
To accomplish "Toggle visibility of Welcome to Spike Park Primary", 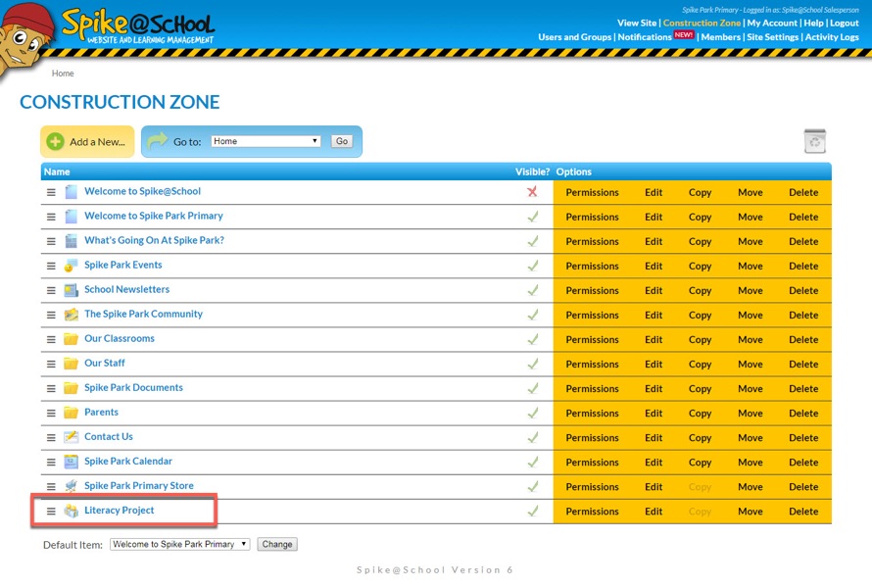I will click(x=533, y=217).
